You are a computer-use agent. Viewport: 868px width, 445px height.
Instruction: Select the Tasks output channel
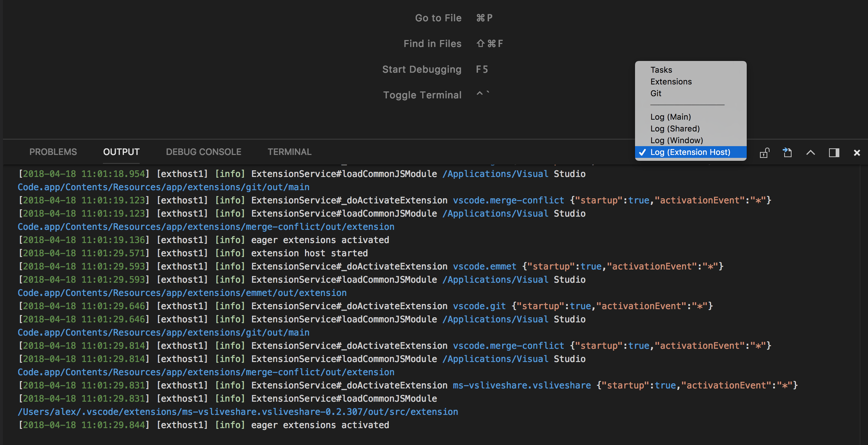[x=661, y=70]
